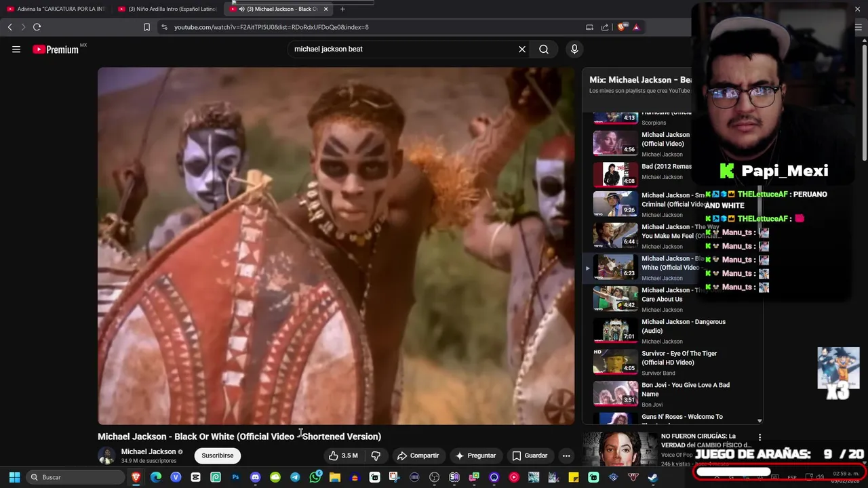868x488 pixels.
Task: Open the Brave Rewards triangle icon
Action: pos(636,27)
